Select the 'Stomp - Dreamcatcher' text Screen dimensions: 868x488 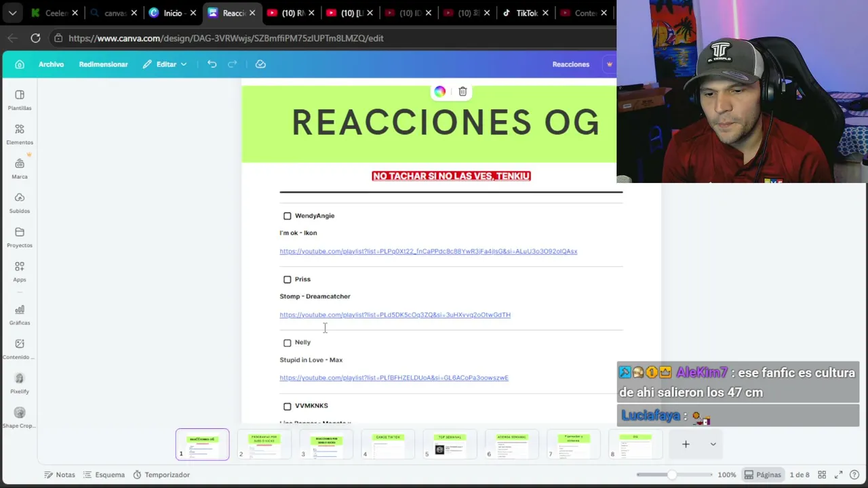pyautogui.click(x=315, y=296)
